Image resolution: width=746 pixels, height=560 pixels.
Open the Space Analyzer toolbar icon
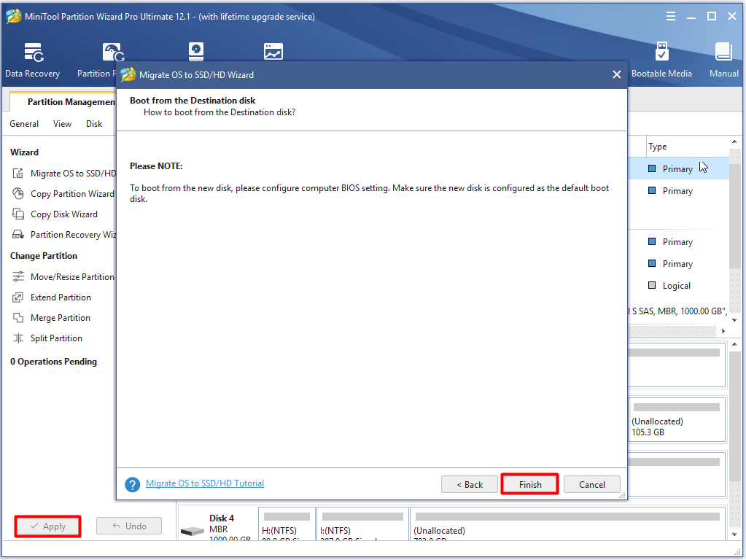[x=273, y=51]
